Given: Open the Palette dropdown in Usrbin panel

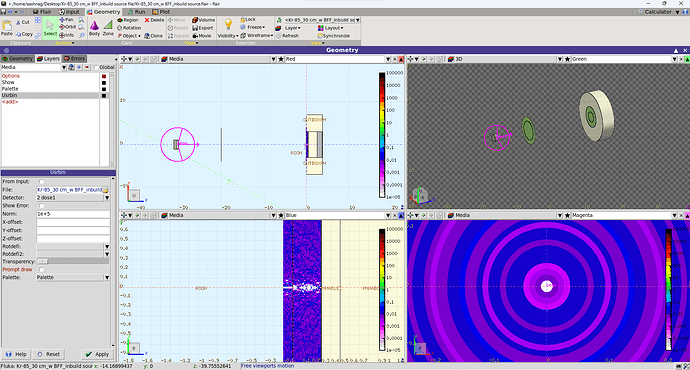Looking at the screenshot, I should (106, 277).
